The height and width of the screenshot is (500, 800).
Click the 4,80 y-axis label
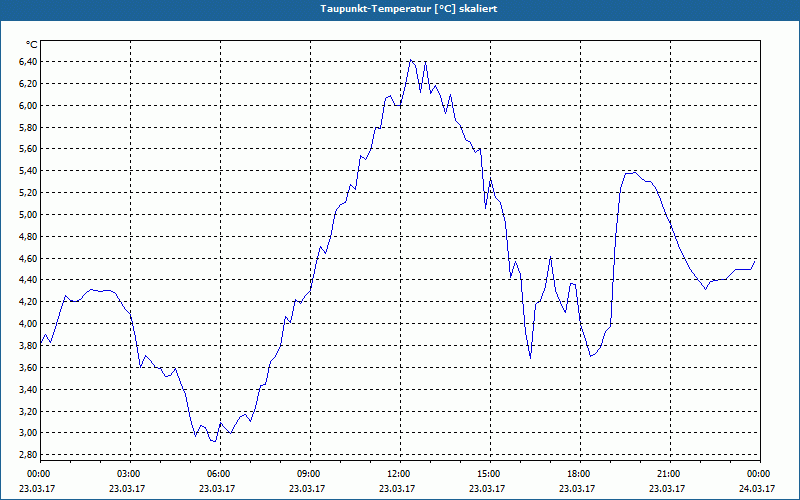coord(28,237)
